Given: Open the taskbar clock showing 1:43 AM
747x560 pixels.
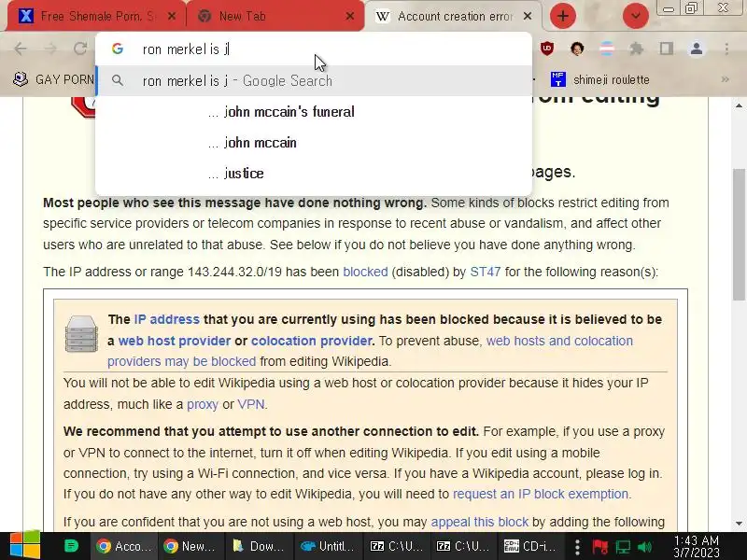Looking at the screenshot, I should pyautogui.click(x=696, y=546).
